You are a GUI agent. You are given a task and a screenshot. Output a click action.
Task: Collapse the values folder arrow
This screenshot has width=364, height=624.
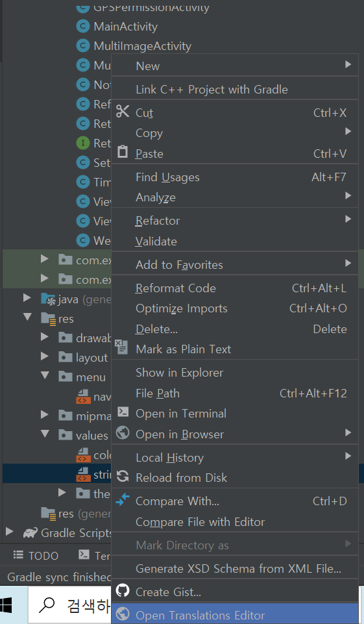click(45, 433)
